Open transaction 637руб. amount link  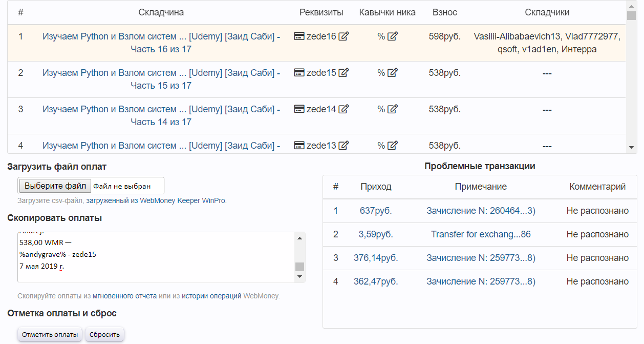[x=376, y=211]
